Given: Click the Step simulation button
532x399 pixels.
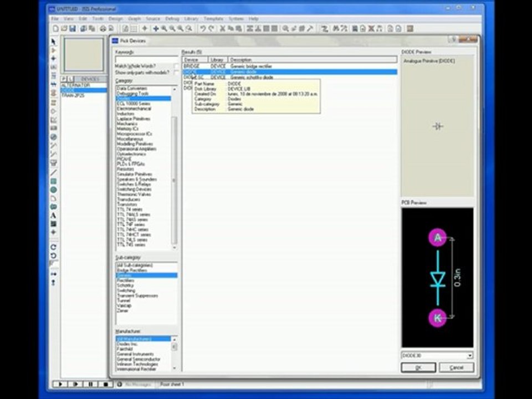Looking at the screenshot, I should [x=75, y=384].
